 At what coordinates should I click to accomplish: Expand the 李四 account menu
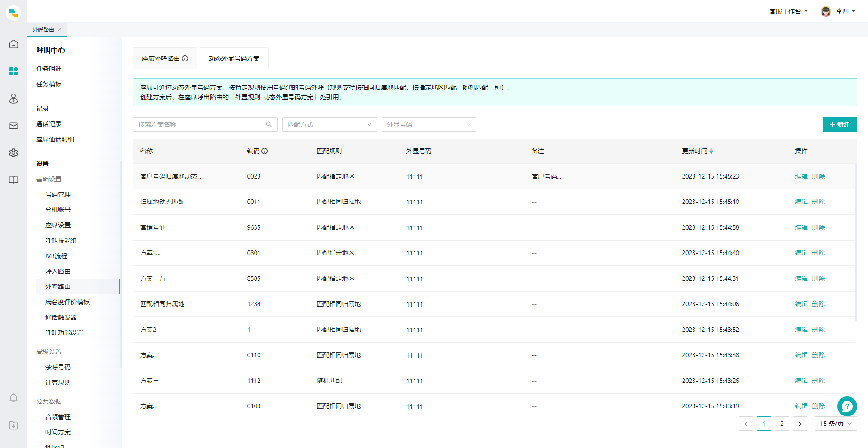click(845, 11)
